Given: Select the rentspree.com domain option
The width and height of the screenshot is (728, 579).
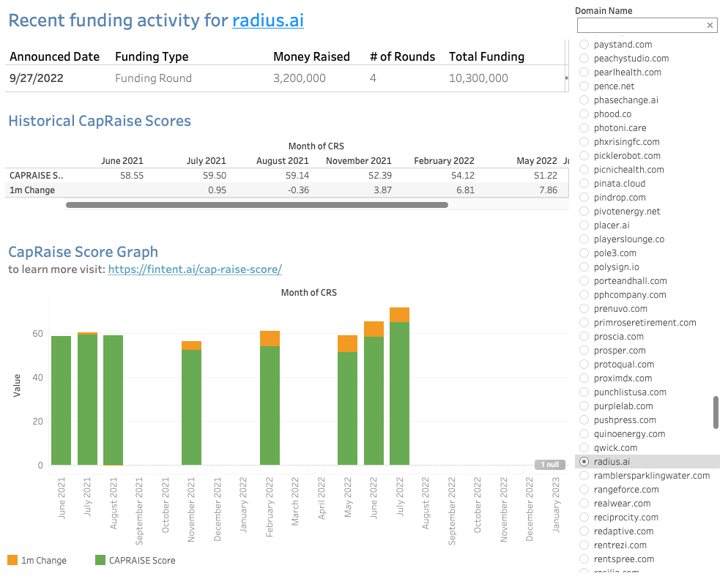Looking at the screenshot, I should 584,559.
